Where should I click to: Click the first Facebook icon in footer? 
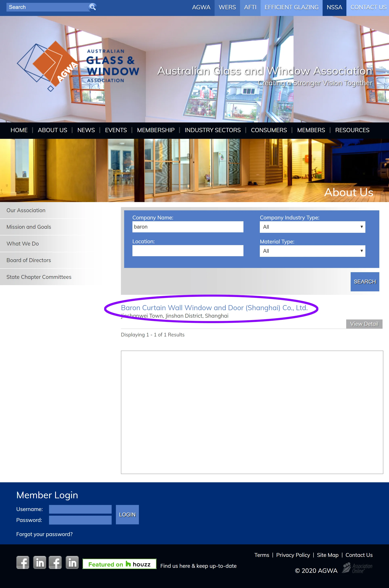23,562
